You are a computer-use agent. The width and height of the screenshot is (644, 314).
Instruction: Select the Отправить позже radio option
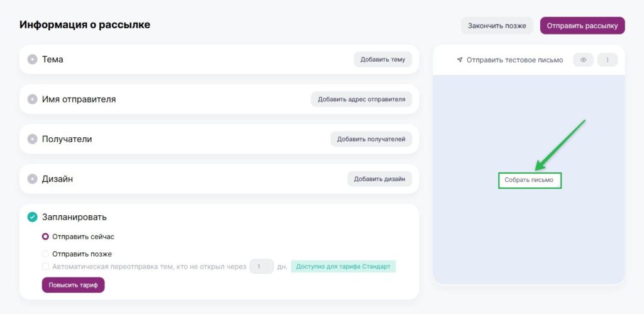coord(45,254)
